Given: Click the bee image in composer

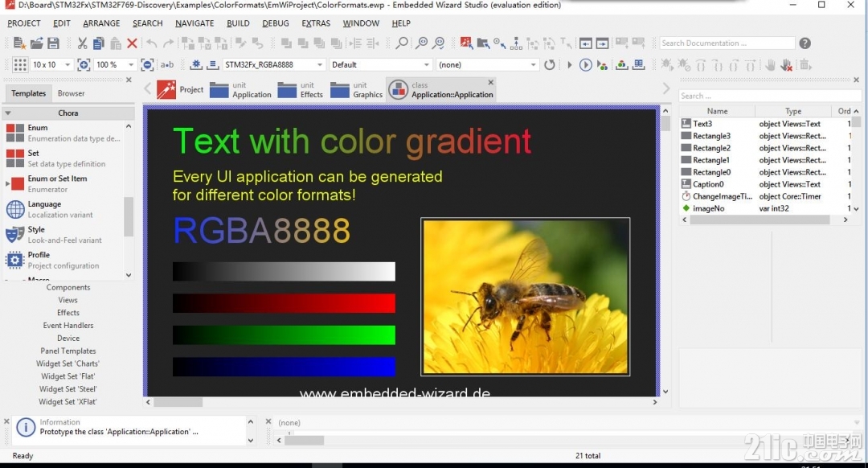Looking at the screenshot, I should pos(526,297).
